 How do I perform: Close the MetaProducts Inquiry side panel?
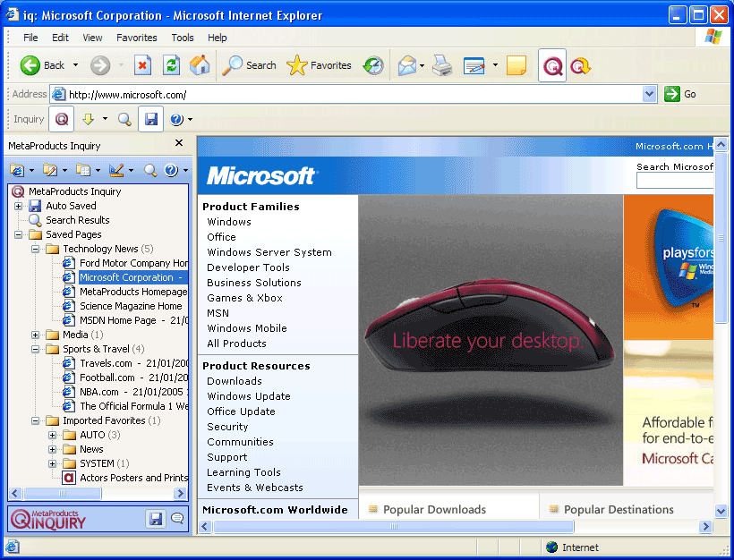pos(179,144)
